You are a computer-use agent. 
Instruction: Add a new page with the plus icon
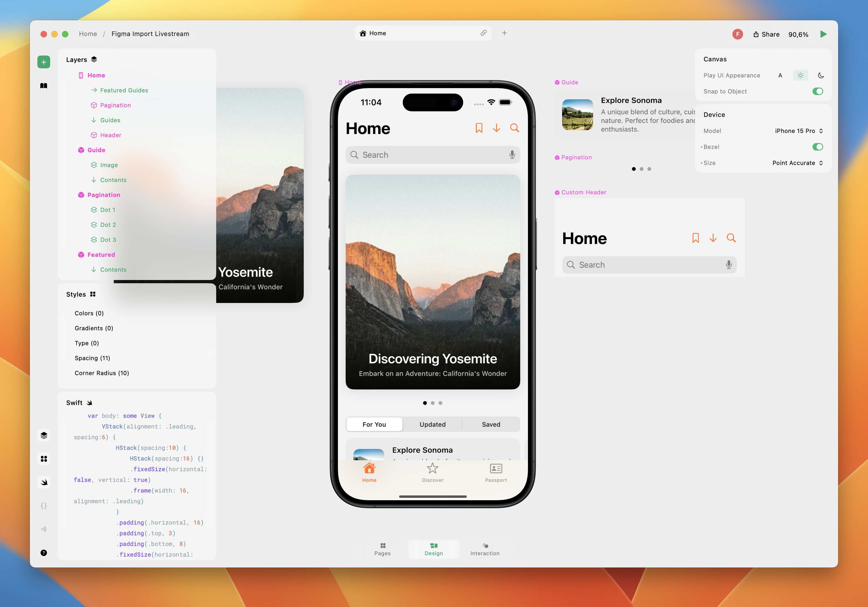pos(504,33)
